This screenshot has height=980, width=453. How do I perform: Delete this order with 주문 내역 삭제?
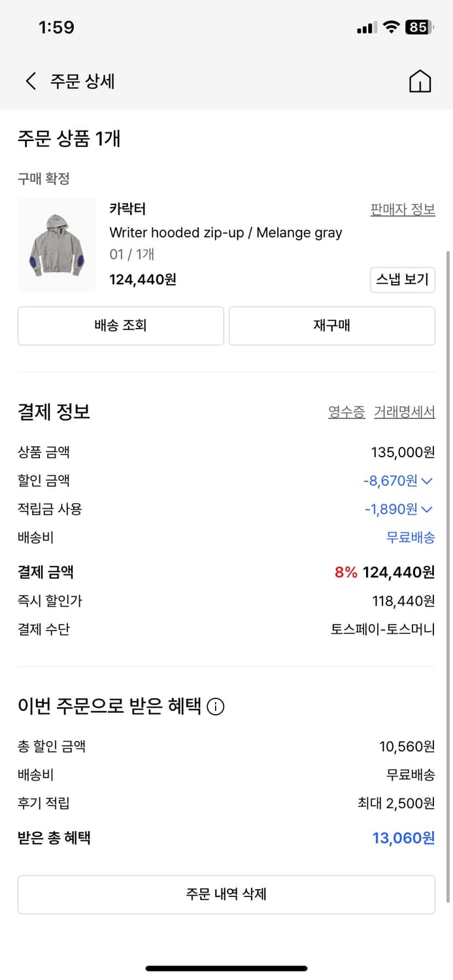tap(226, 894)
